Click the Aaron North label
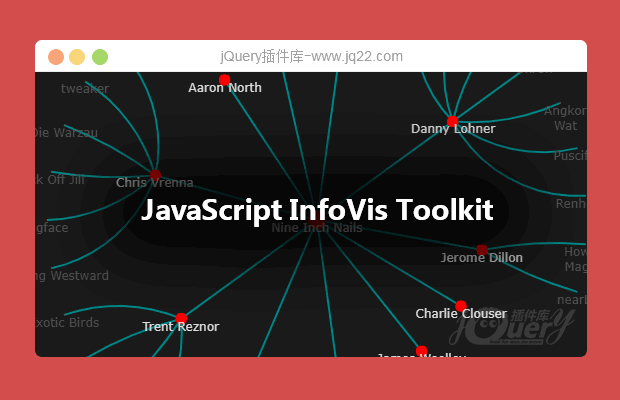 [x=225, y=88]
